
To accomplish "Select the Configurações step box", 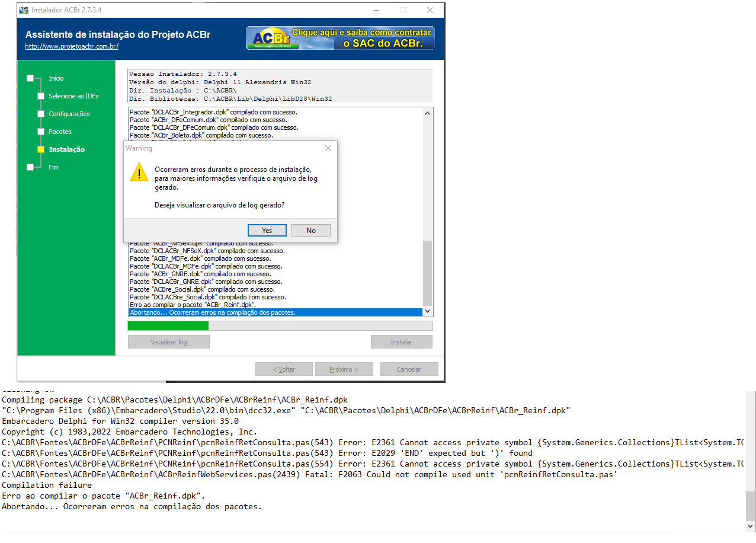I will pyautogui.click(x=41, y=114).
